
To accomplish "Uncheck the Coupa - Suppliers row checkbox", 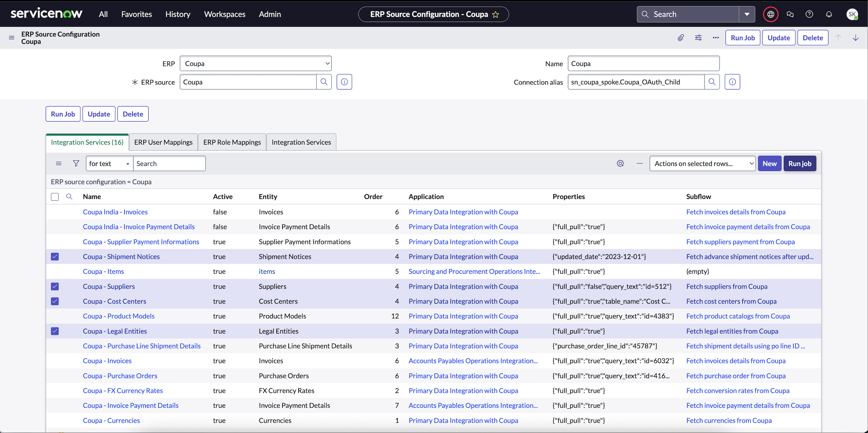I will pos(55,286).
